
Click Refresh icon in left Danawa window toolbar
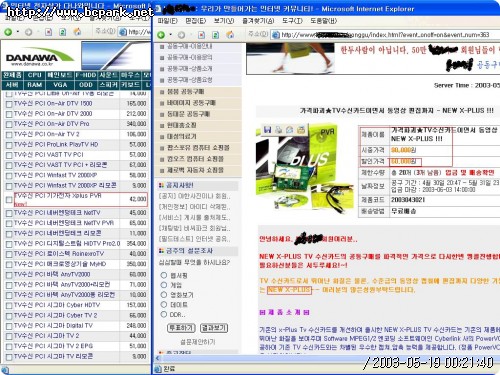coord(63,32)
